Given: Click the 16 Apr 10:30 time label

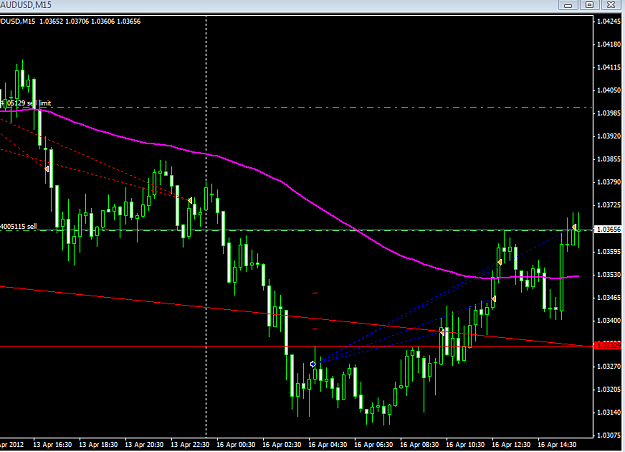Looking at the screenshot, I should pyautogui.click(x=465, y=444).
